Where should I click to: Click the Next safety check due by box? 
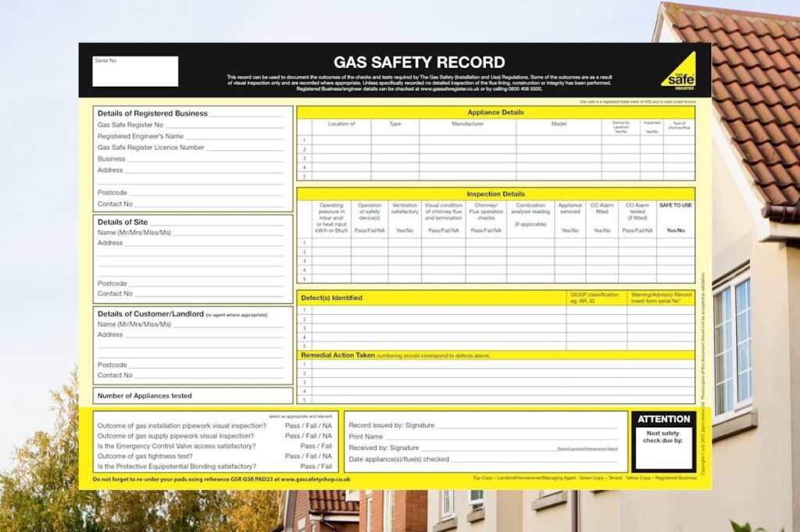pyautogui.click(x=663, y=448)
